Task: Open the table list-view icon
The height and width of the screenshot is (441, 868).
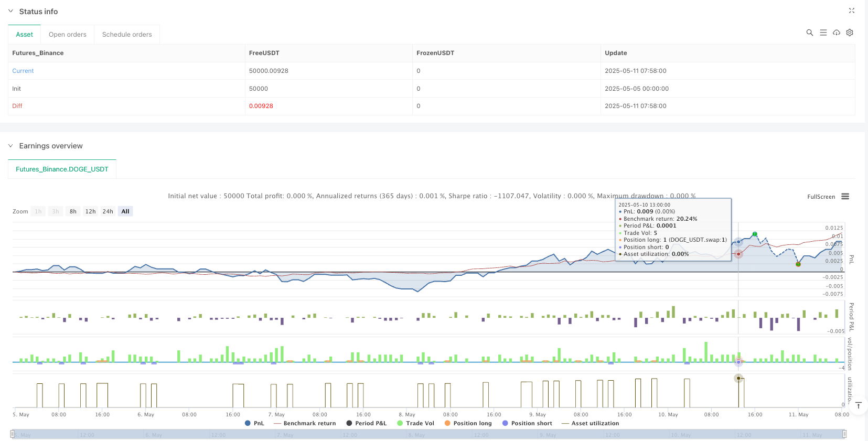Action: 823,33
